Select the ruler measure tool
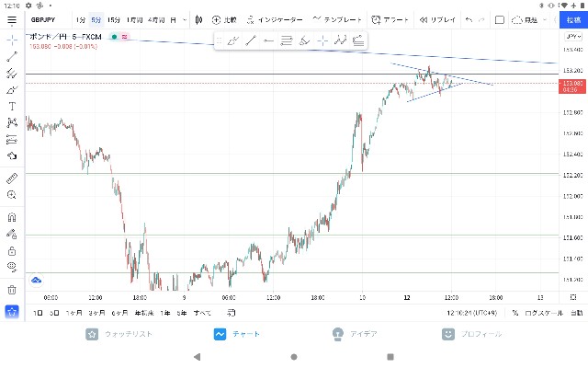Image resolution: width=588 pixels, height=368 pixels. pos(12,178)
